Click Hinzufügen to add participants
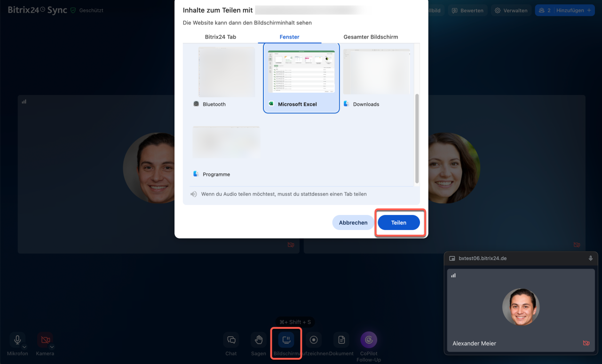Screen dimensions: 602x364 tap(574, 10)
